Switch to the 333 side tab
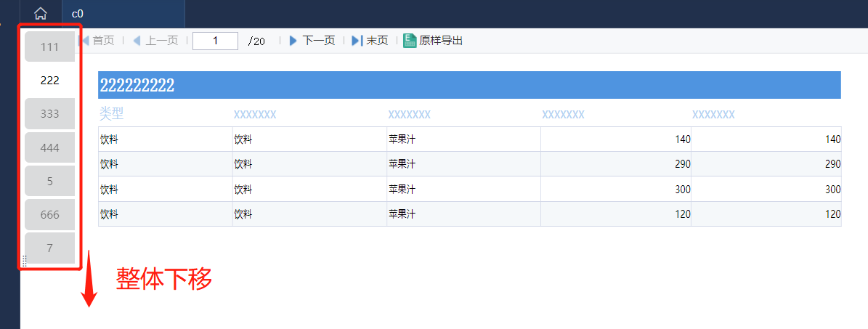This screenshot has width=868, height=329. click(50, 114)
